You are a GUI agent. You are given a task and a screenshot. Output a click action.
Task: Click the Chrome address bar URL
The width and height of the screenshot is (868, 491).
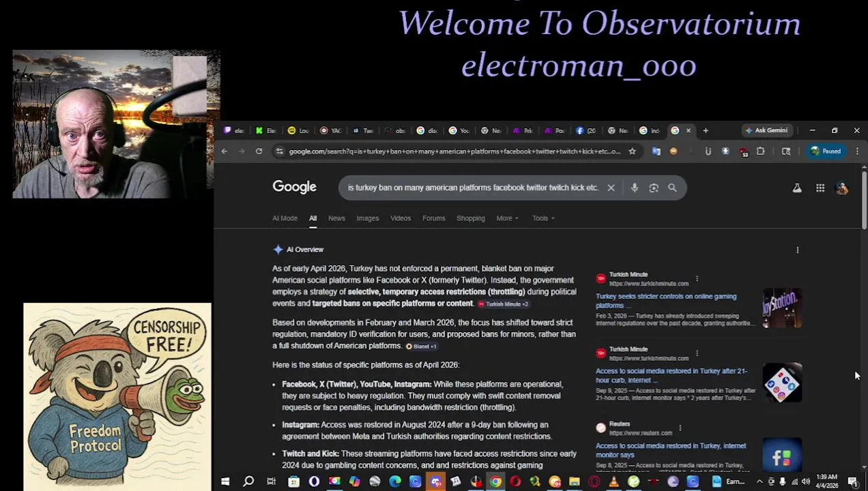click(454, 151)
